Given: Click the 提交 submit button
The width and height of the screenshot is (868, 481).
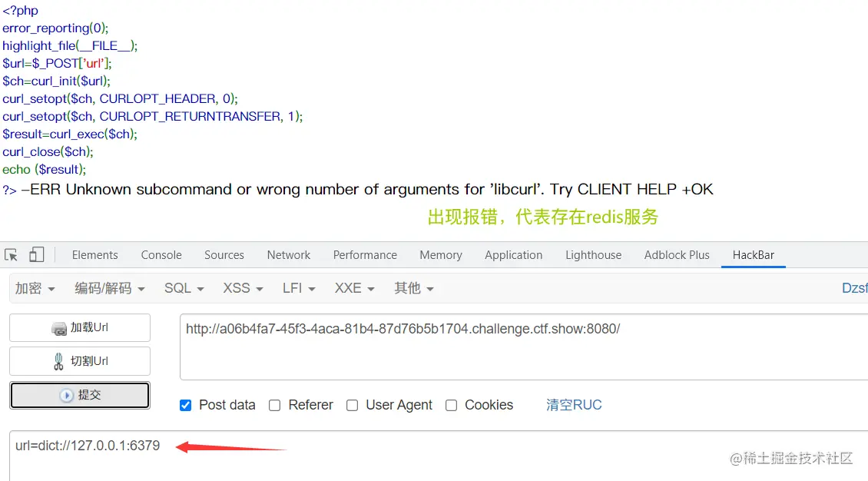Looking at the screenshot, I should 80,395.
